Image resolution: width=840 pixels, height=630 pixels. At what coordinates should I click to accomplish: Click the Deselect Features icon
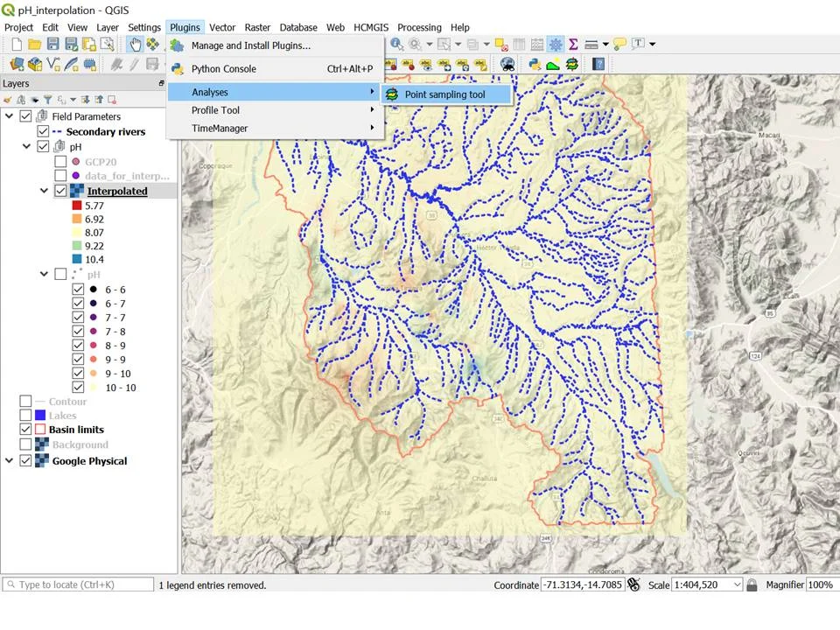501,44
